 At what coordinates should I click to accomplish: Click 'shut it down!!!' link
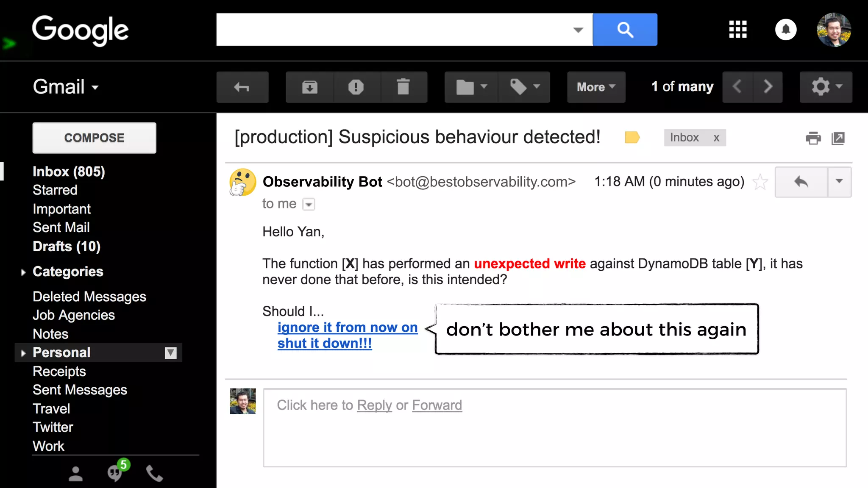coord(325,344)
